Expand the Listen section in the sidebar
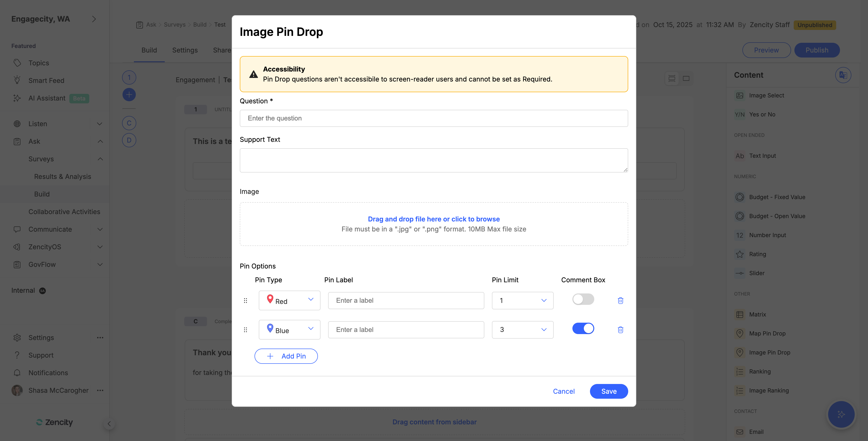 coord(99,124)
